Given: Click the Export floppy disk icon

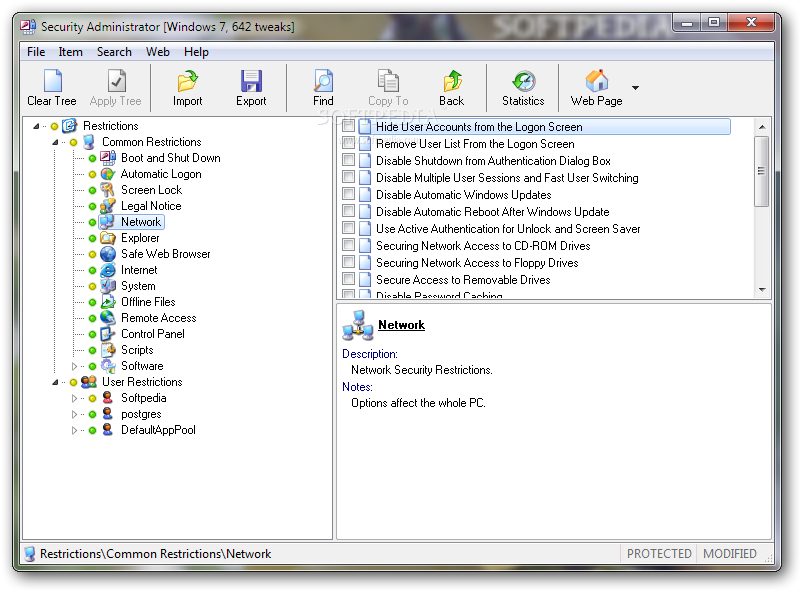Looking at the screenshot, I should [251, 81].
